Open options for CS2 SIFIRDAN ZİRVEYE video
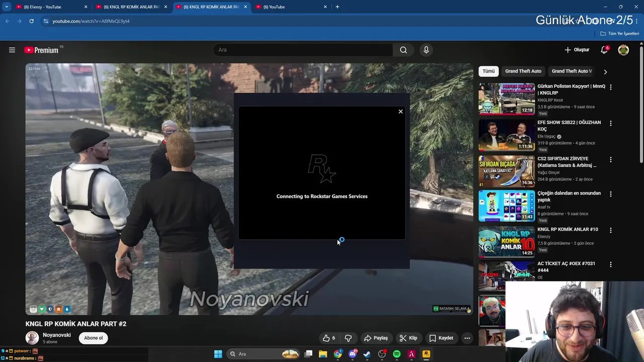This screenshot has width=644, height=362. [611, 159]
